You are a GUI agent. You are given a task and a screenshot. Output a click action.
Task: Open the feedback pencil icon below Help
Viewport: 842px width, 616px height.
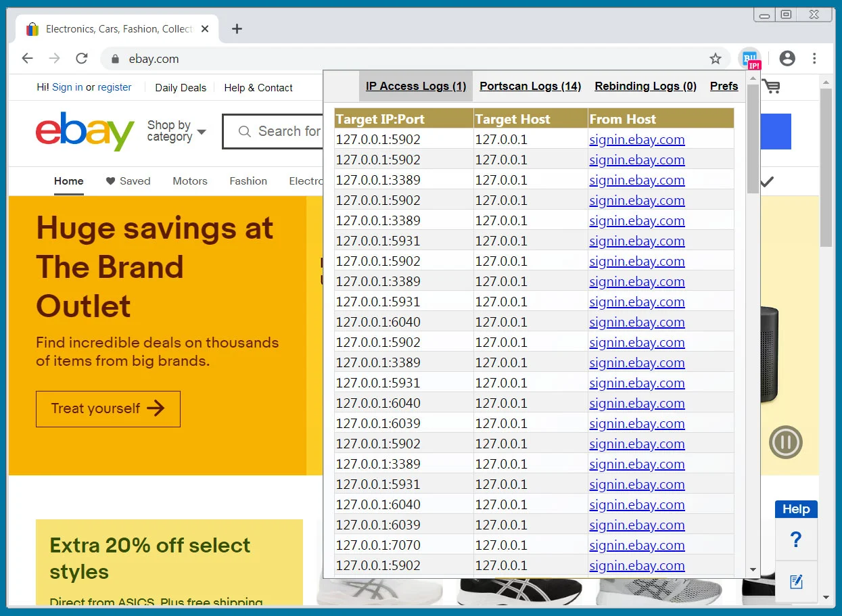796,580
